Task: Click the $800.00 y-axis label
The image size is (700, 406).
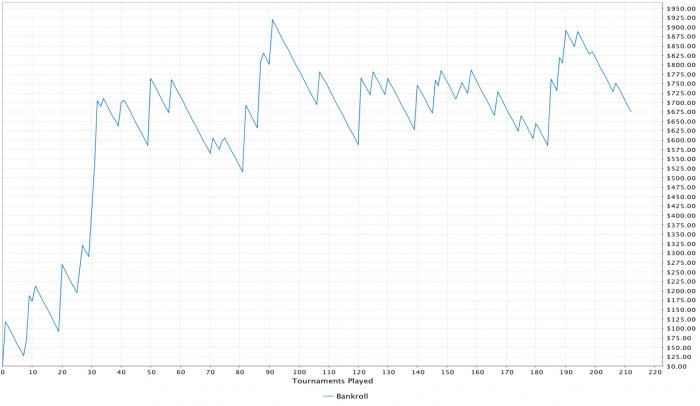Action: tap(681, 65)
